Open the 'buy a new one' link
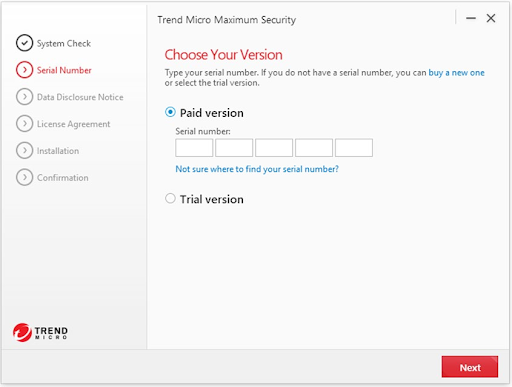The height and width of the screenshot is (387, 512). pyautogui.click(x=456, y=73)
